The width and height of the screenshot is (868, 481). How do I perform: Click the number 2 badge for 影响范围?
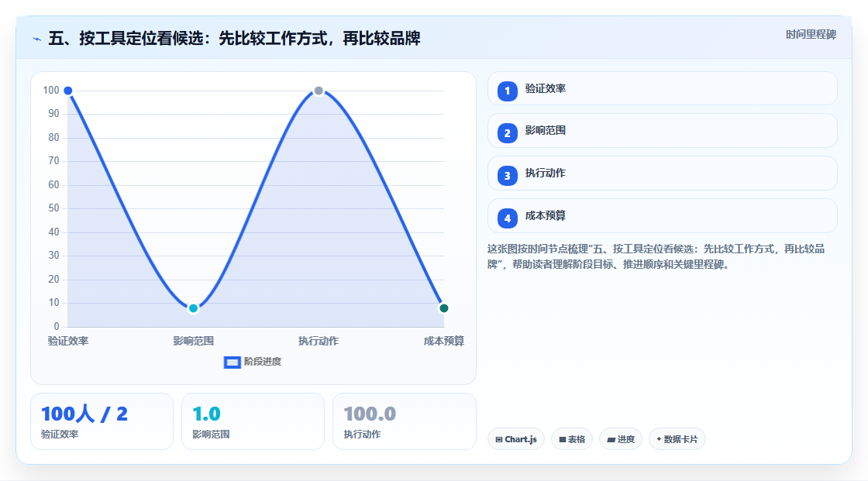507,133
